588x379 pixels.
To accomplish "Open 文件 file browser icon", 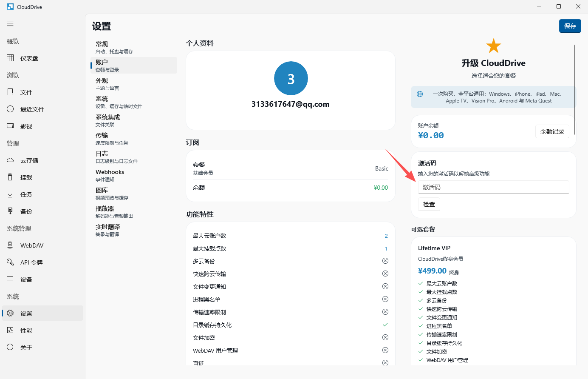I will point(10,92).
